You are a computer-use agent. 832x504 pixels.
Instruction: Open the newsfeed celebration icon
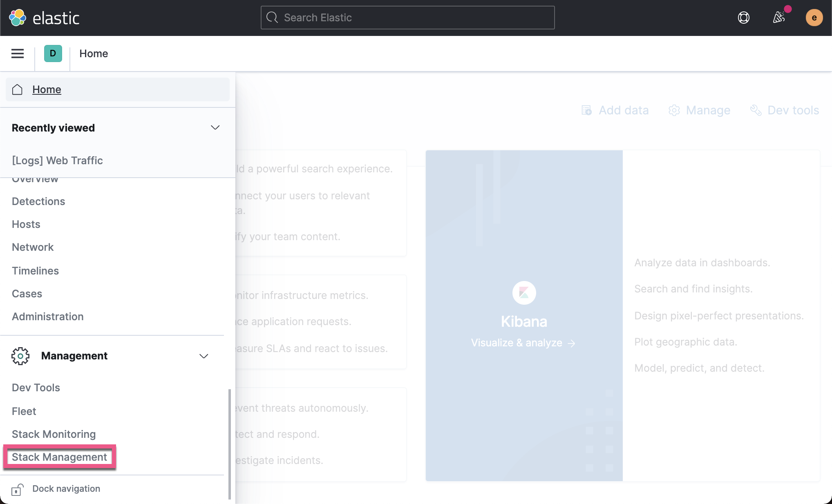pos(779,18)
